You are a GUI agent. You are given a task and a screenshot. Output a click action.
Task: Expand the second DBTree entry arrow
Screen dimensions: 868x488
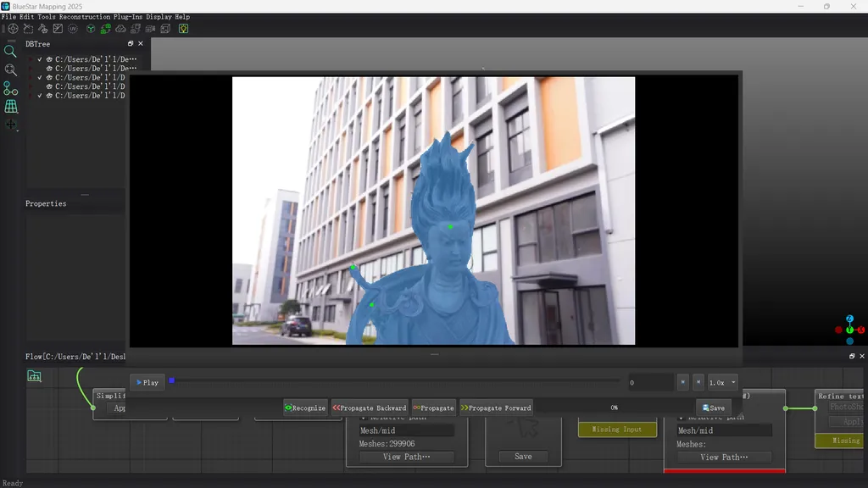coord(31,69)
